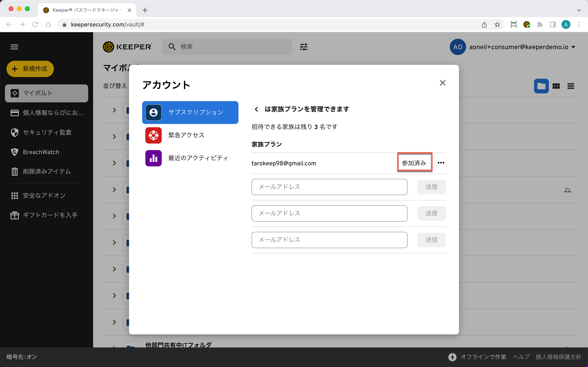Go back with chevron beside 家族プラン heading
The height and width of the screenshot is (367, 588).
coord(256,109)
